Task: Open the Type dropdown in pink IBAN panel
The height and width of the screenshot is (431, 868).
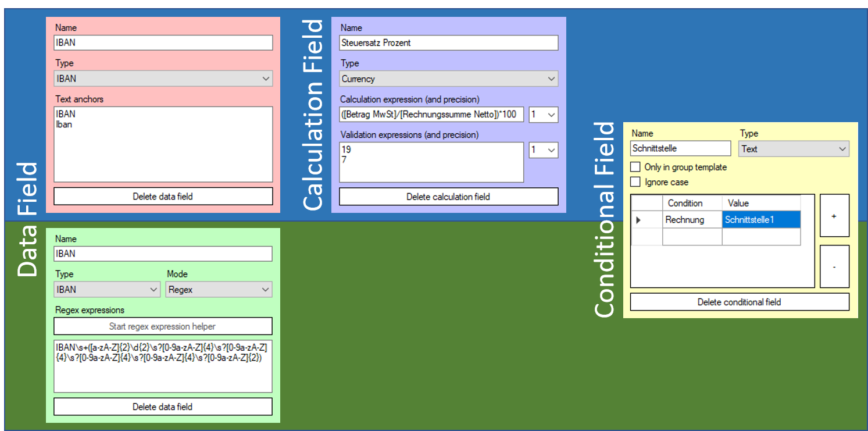Action: pyautogui.click(x=163, y=79)
